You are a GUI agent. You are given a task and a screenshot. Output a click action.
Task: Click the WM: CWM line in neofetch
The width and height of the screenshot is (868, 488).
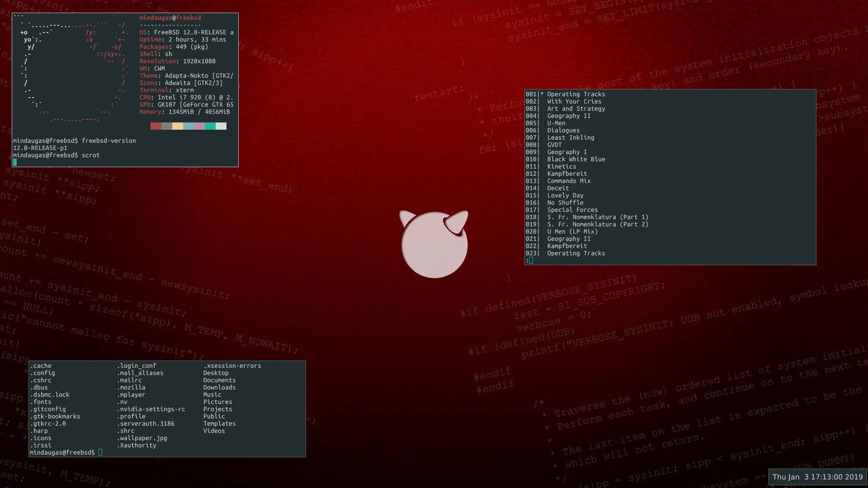(x=152, y=69)
